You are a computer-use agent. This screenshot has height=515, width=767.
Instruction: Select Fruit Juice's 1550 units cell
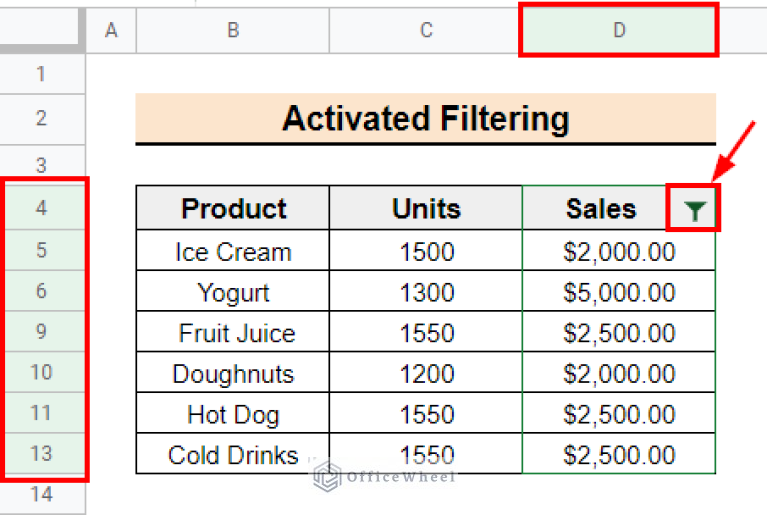[426, 331]
